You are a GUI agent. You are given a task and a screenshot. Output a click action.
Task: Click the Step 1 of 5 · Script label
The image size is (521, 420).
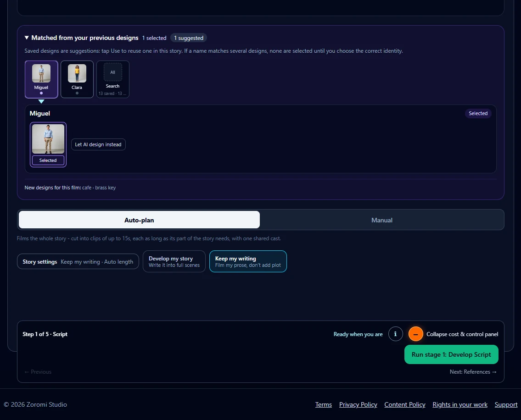45,334
